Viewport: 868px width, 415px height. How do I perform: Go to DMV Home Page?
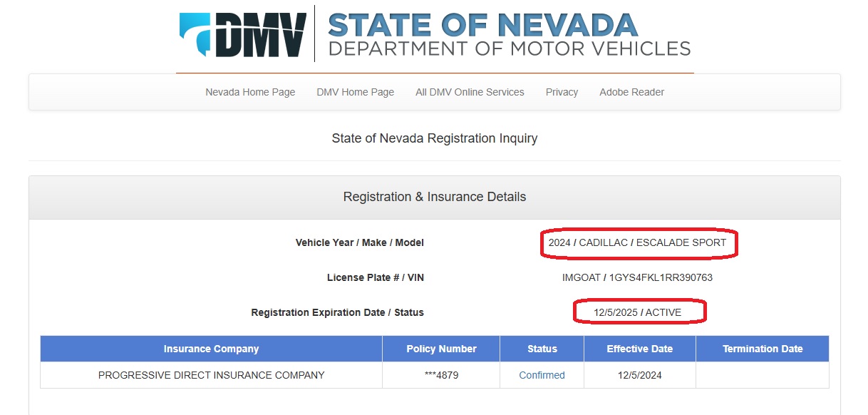point(355,92)
